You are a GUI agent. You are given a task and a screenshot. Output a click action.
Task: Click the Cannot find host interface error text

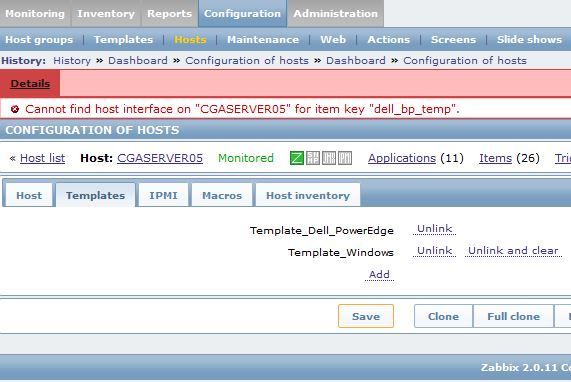242,109
